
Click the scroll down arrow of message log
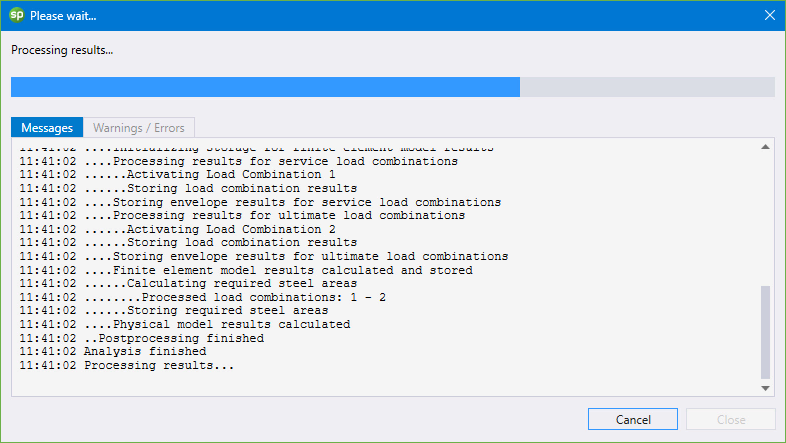[765, 388]
